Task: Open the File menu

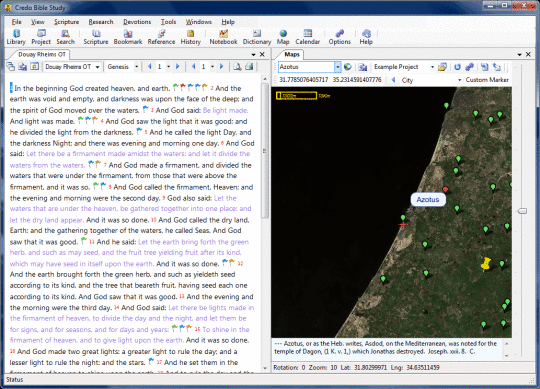Action: point(16,22)
